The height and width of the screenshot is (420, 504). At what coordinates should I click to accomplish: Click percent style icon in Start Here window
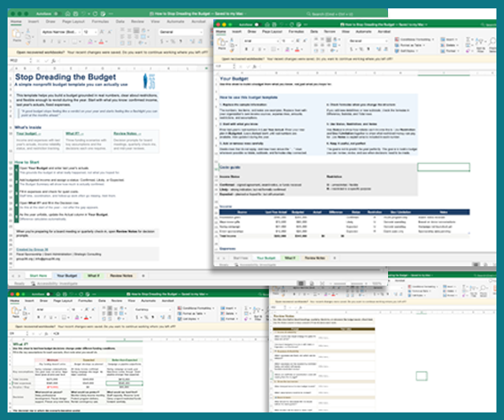172,41
